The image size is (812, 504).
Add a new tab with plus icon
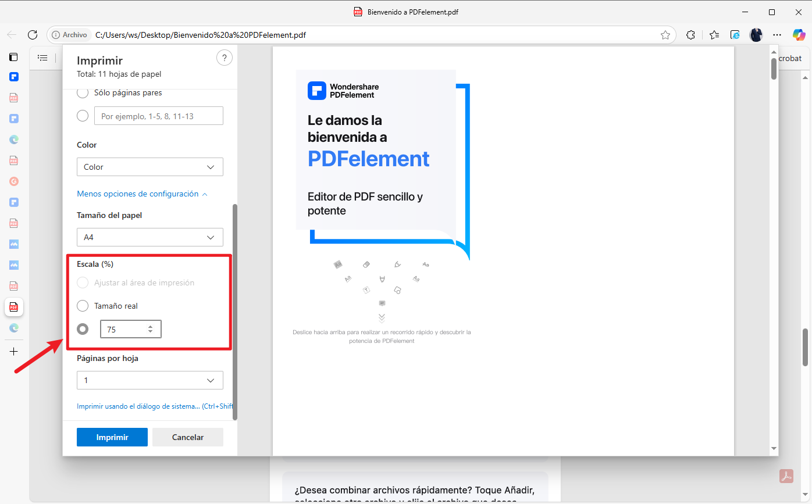[14, 352]
